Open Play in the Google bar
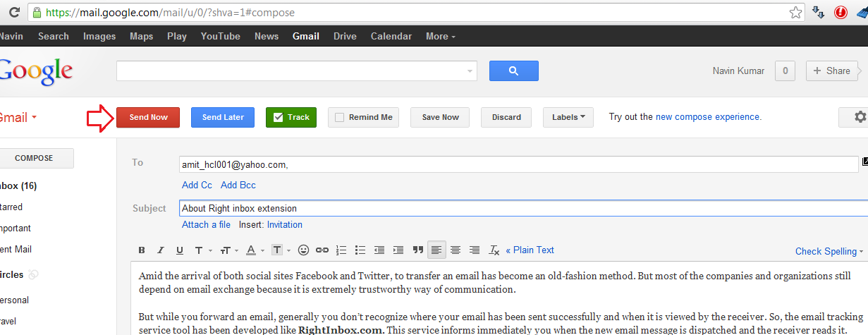Viewport: 868px width, 335px height. click(x=177, y=36)
